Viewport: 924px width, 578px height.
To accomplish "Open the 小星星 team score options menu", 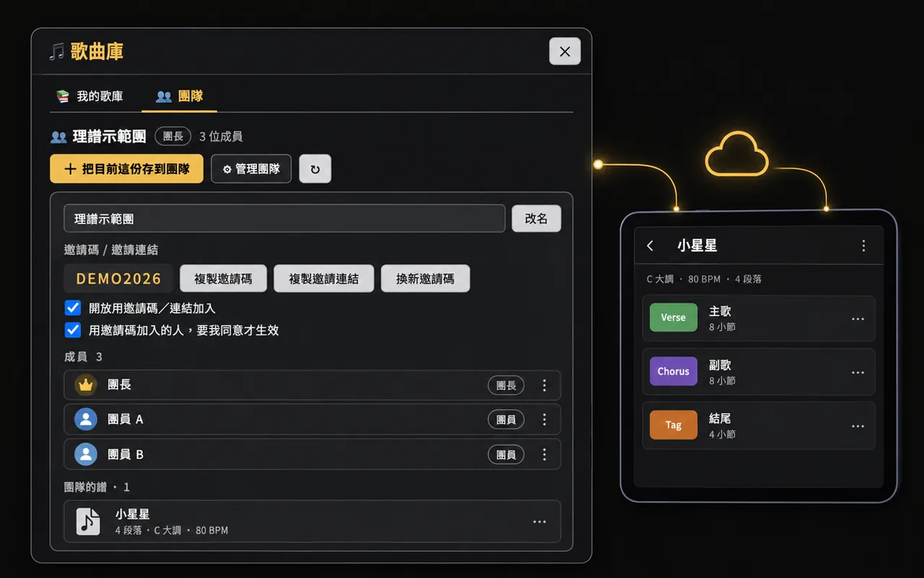I will 539,522.
